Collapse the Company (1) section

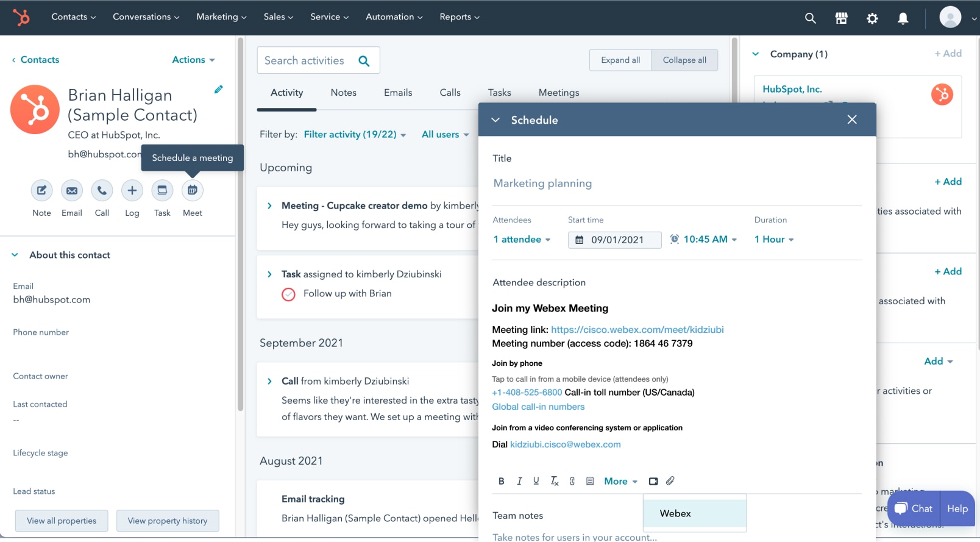coord(755,54)
